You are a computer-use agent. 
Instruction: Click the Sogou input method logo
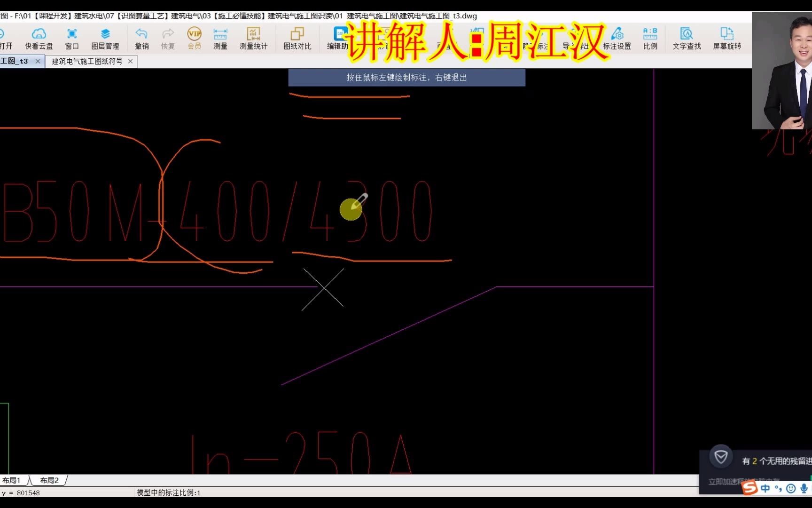(x=750, y=488)
